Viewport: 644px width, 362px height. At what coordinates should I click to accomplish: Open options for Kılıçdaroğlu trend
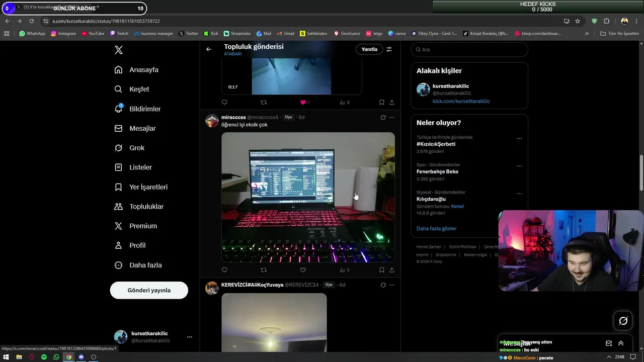coord(519,194)
